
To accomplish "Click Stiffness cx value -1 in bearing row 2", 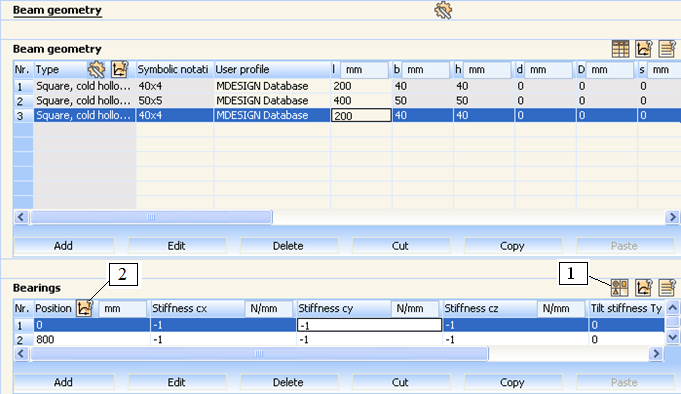I will (223, 339).
